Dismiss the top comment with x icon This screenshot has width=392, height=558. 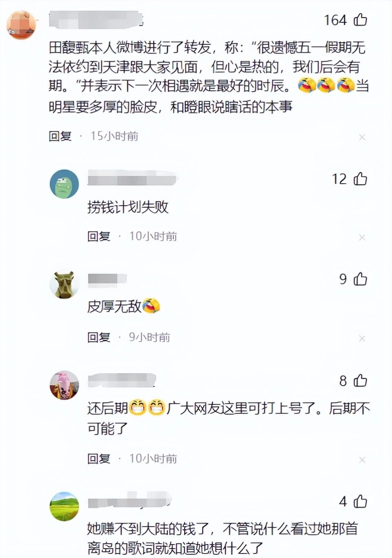click(362, 137)
